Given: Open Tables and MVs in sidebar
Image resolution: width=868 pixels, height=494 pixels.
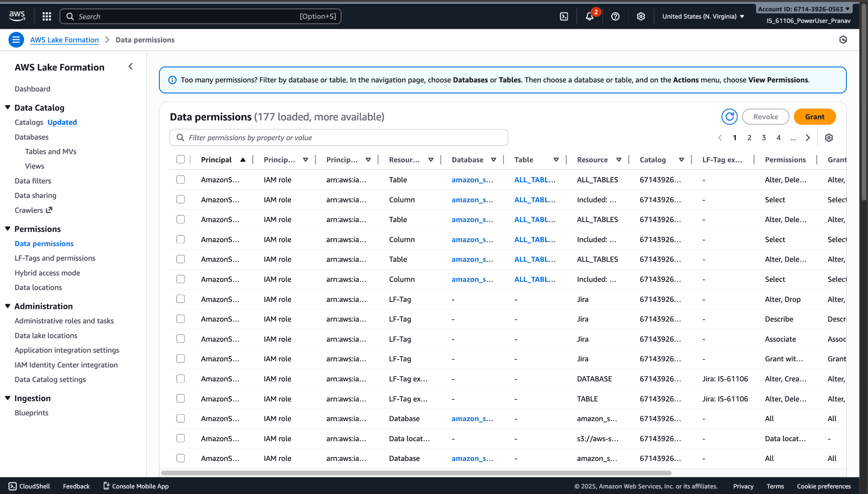Looking at the screenshot, I should 50,152.
